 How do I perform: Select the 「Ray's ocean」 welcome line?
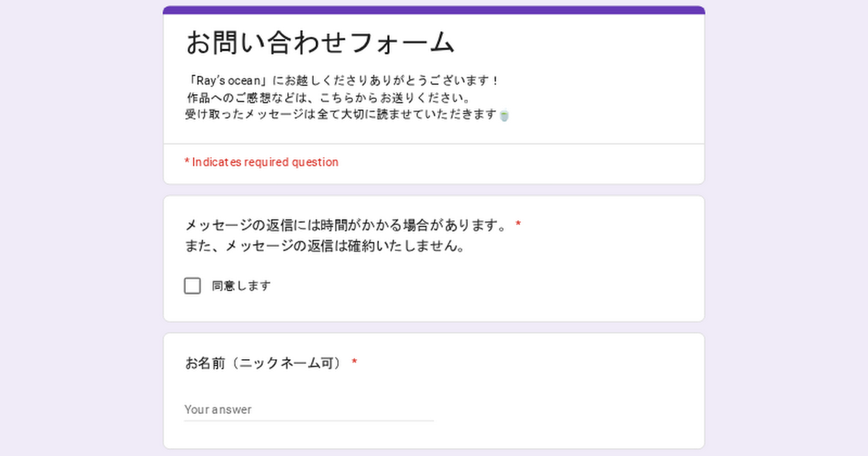342,80
